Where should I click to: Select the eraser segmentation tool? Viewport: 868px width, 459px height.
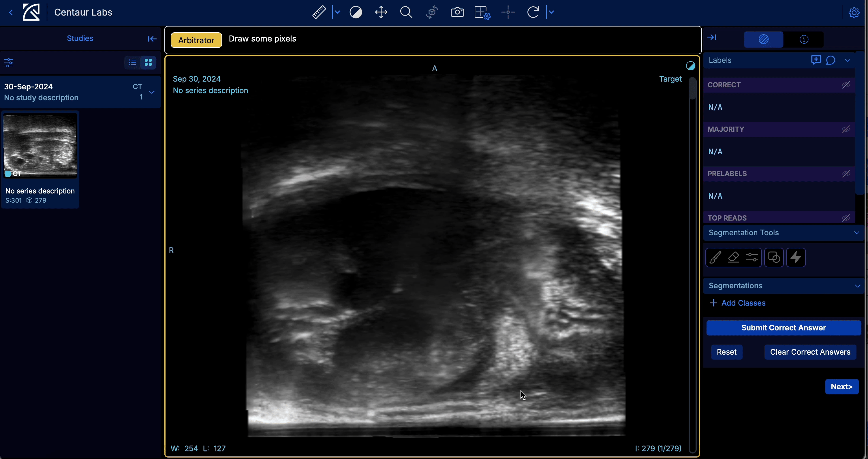(734, 257)
